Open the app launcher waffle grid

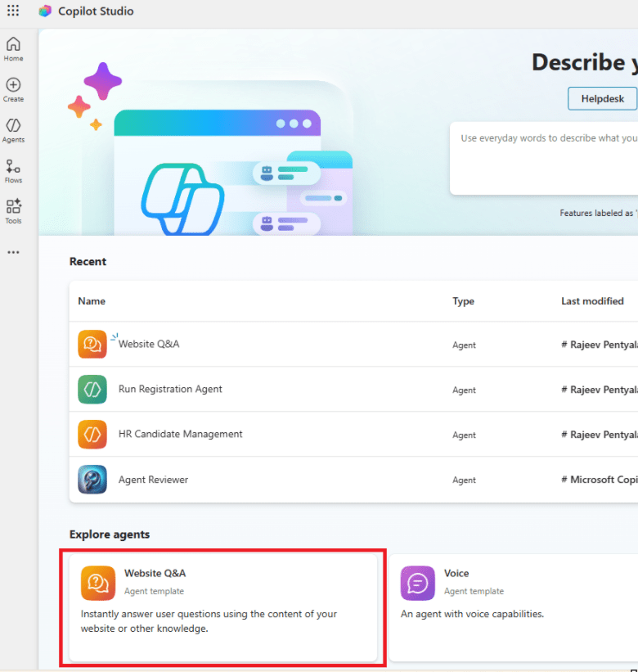[x=13, y=11]
